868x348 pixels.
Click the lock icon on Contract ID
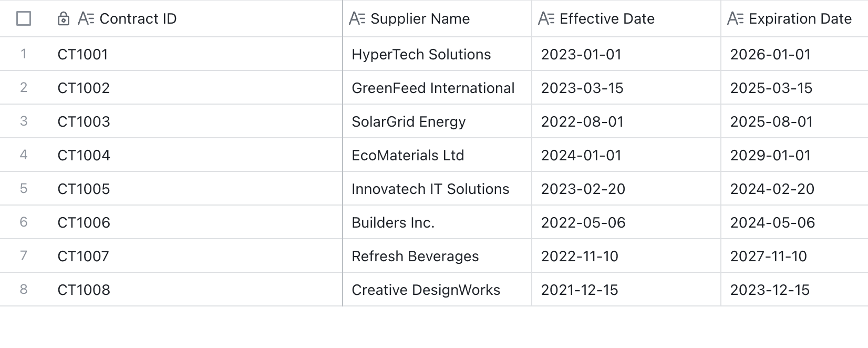(x=64, y=19)
